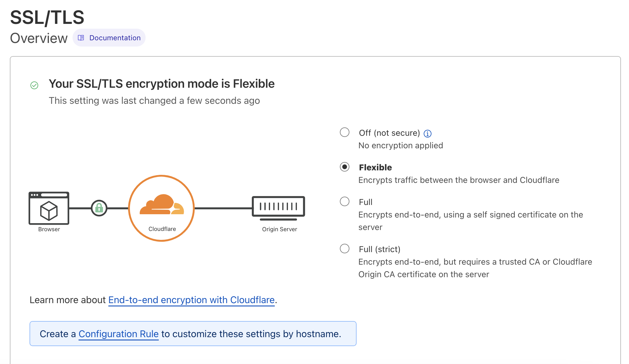Click the Documentation book icon
The width and height of the screenshot is (629, 364).
(x=81, y=38)
